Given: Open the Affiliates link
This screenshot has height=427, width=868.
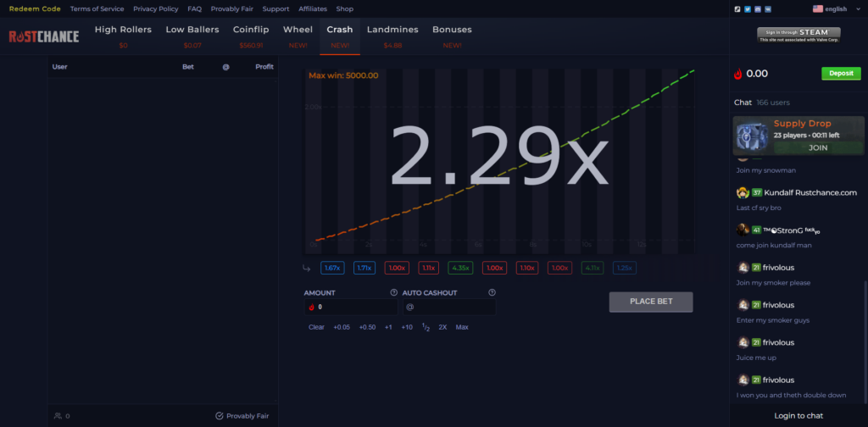Looking at the screenshot, I should (313, 8).
